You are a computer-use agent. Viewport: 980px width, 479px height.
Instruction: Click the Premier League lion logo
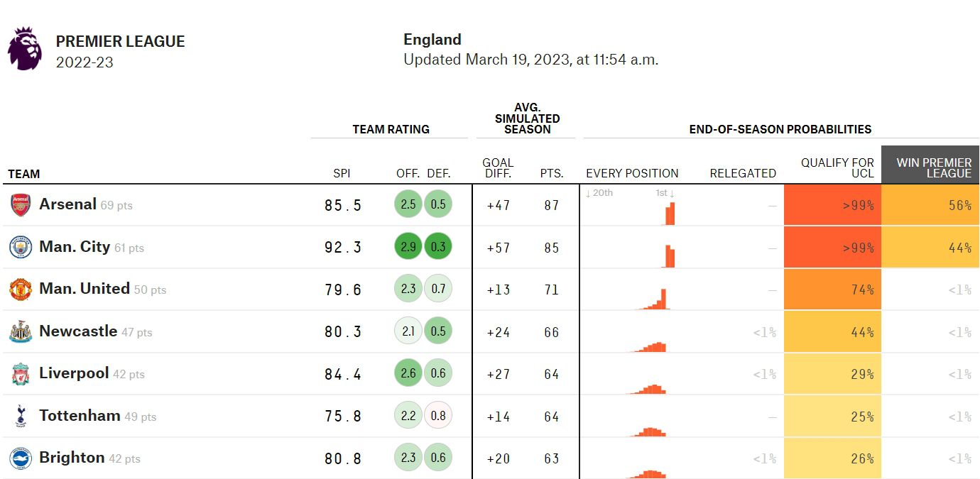pos(25,49)
